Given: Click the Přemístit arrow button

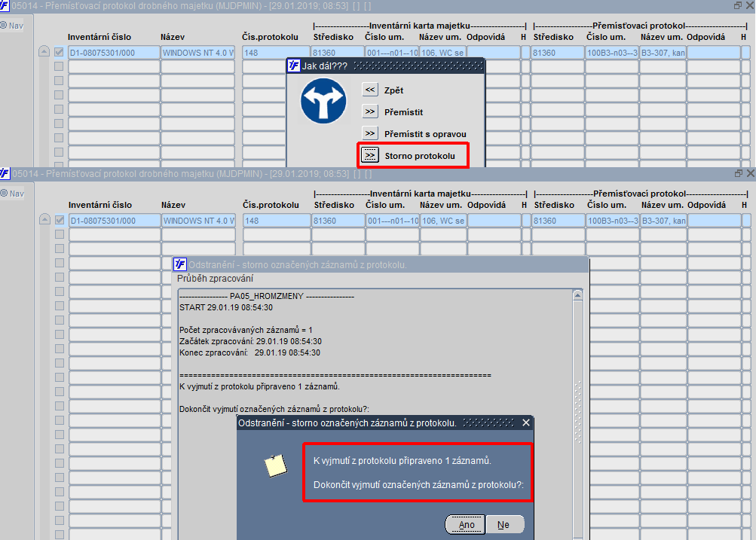Looking at the screenshot, I should 370,111.
